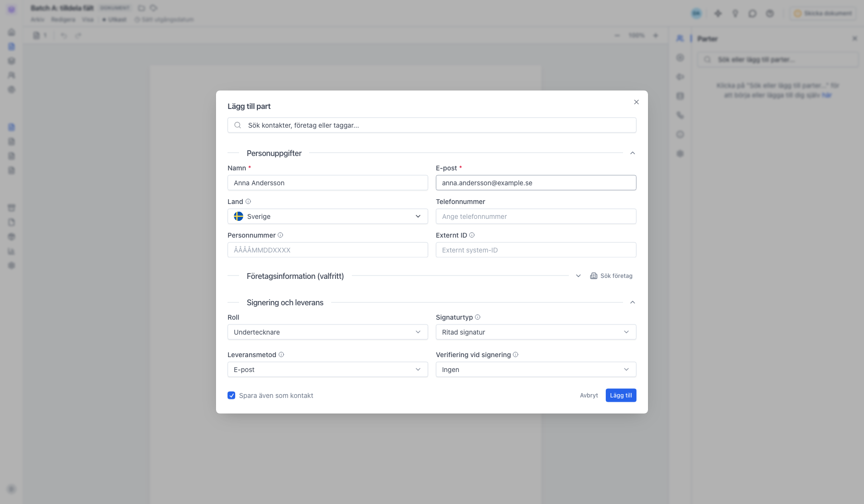864x504 pixels.
Task: Show info tooltip for Personnummer
Action: coord(280,235)
